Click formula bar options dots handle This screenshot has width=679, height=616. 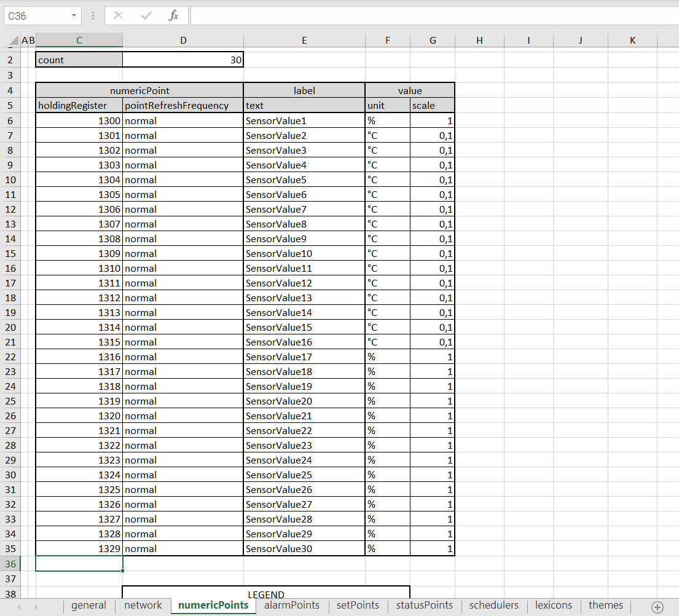(93, 16)
